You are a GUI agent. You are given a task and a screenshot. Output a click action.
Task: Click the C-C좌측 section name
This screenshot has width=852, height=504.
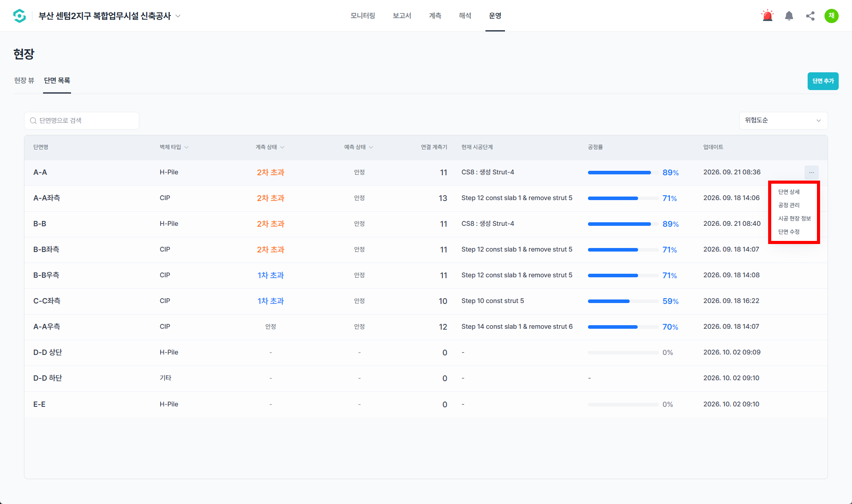pyautogui.click(x=47, y=301)
